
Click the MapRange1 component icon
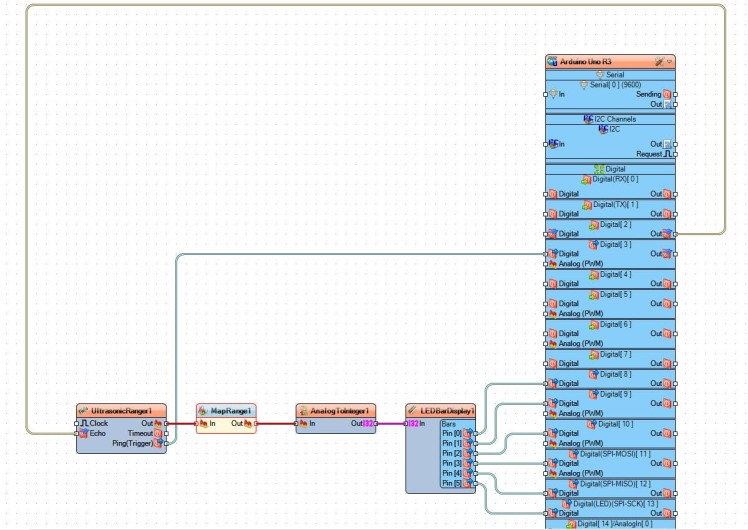(204, 411)
